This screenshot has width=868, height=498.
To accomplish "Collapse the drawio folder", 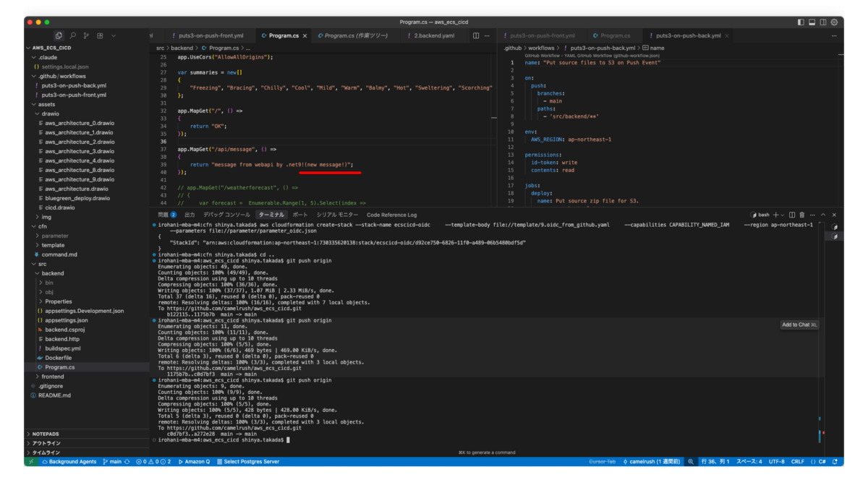I will pyautogui.click(x=86, y=113).
